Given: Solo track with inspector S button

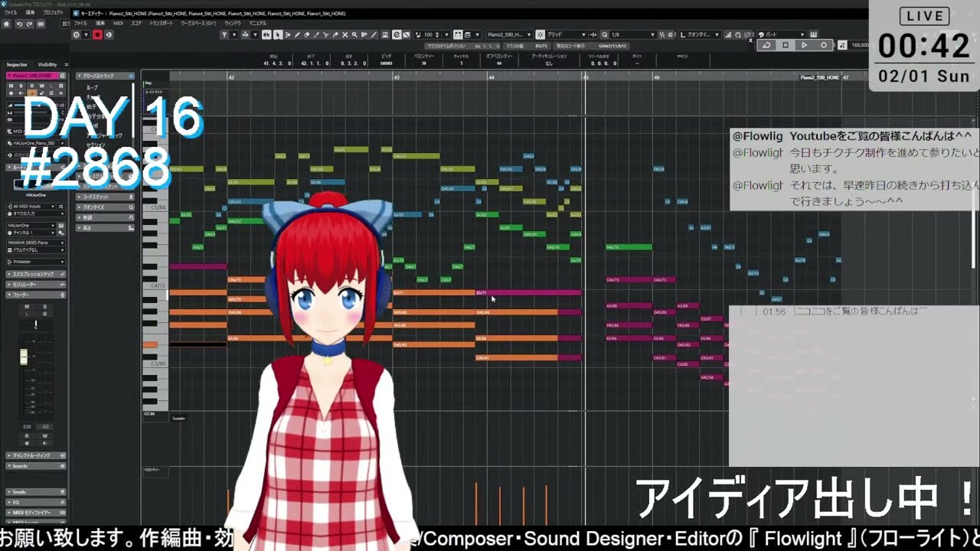Looking at the screenshot, I should coord(21,86).
